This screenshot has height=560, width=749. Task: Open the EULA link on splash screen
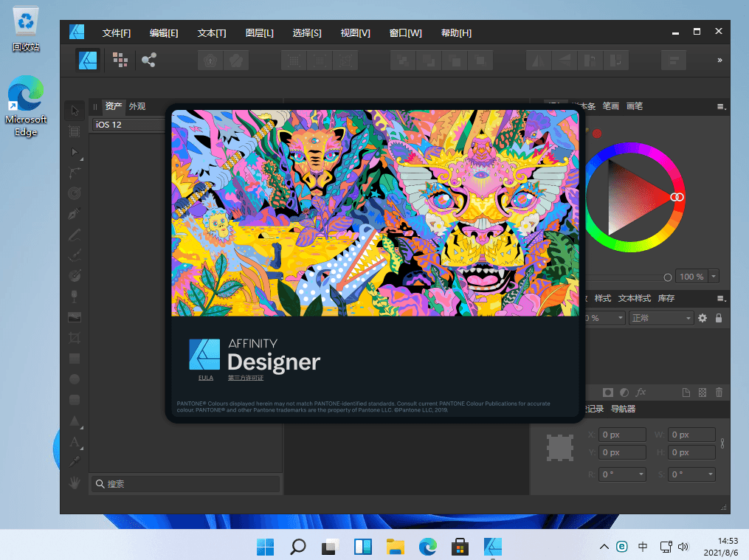click(206, 378)
